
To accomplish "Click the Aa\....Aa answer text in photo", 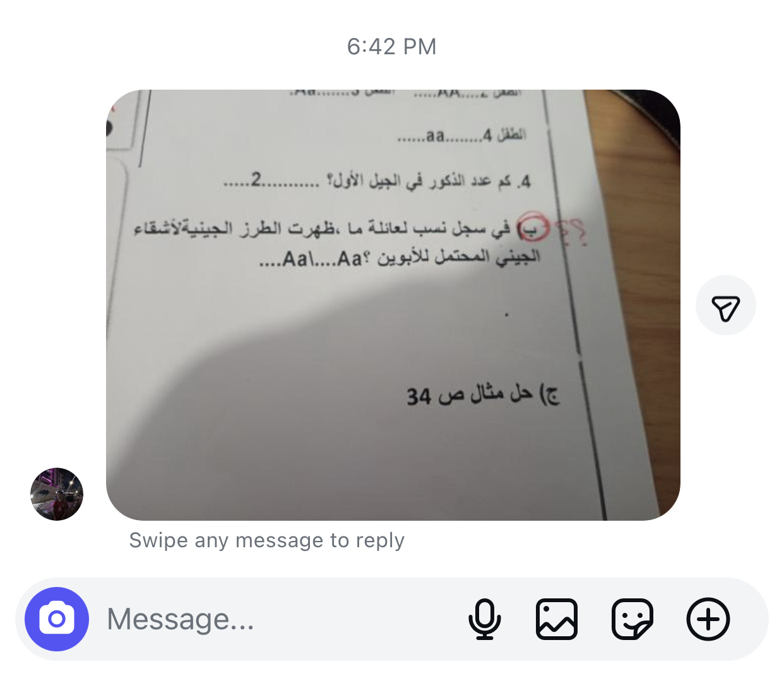I will click(310, 259).
